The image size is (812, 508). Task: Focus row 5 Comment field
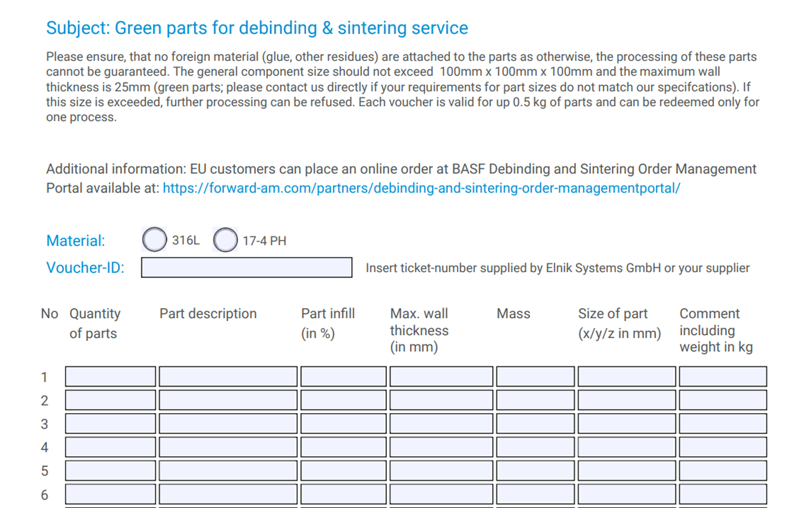pos(722,471)
